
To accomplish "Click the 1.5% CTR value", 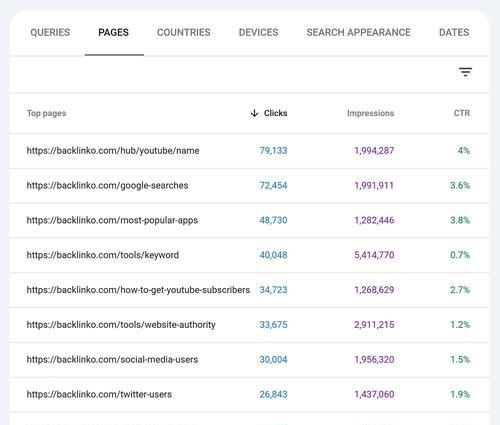I will (x=460, y=360).
